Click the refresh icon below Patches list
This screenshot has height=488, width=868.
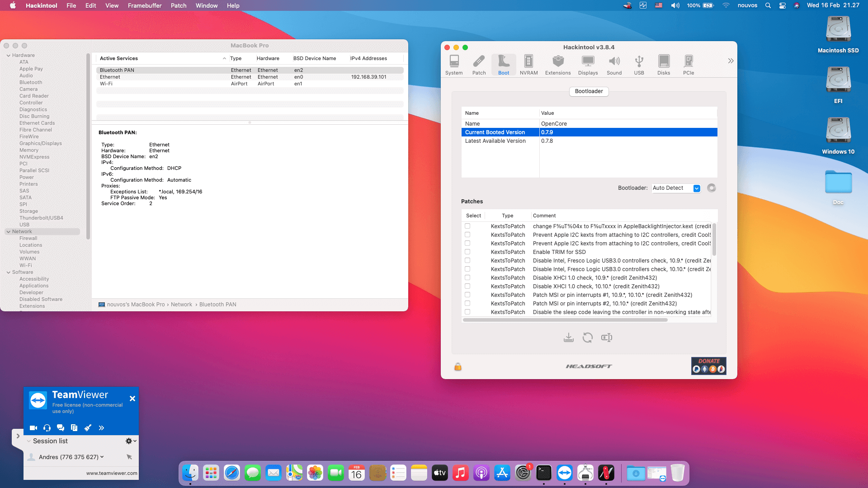pos(587,338)
